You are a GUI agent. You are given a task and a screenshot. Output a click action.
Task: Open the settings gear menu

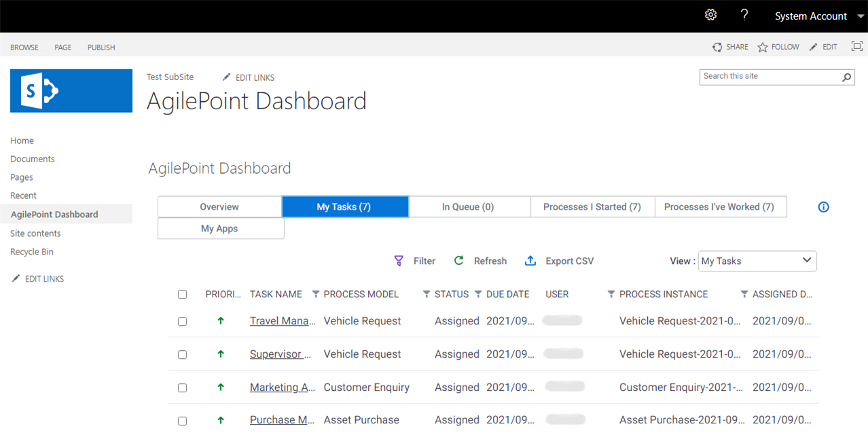coord(710,15)
